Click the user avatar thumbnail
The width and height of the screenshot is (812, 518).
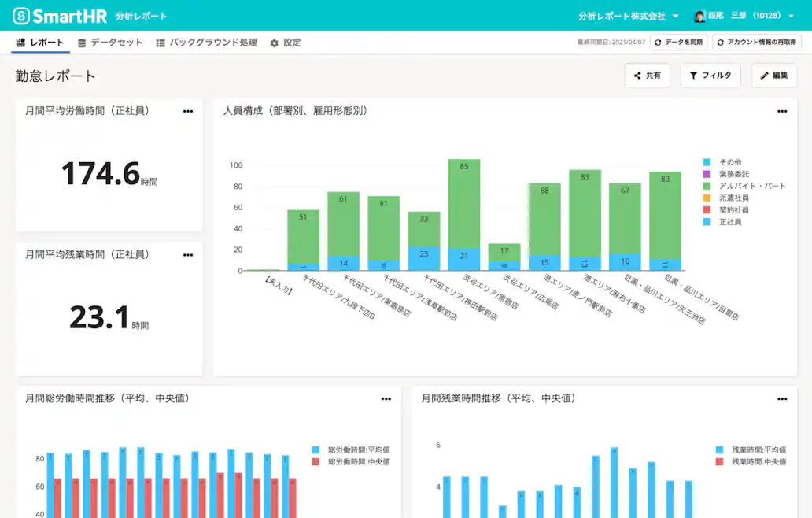click(x=700, y=16)
